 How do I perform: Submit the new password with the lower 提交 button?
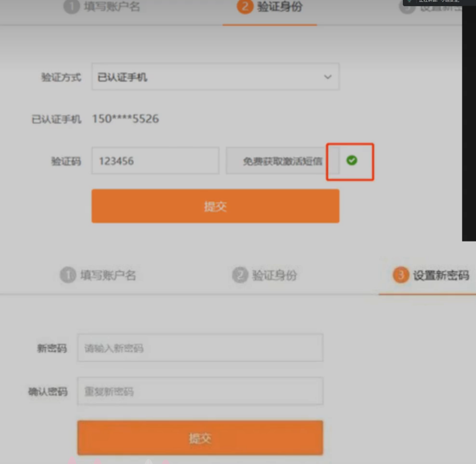click(x=200, y=438)
